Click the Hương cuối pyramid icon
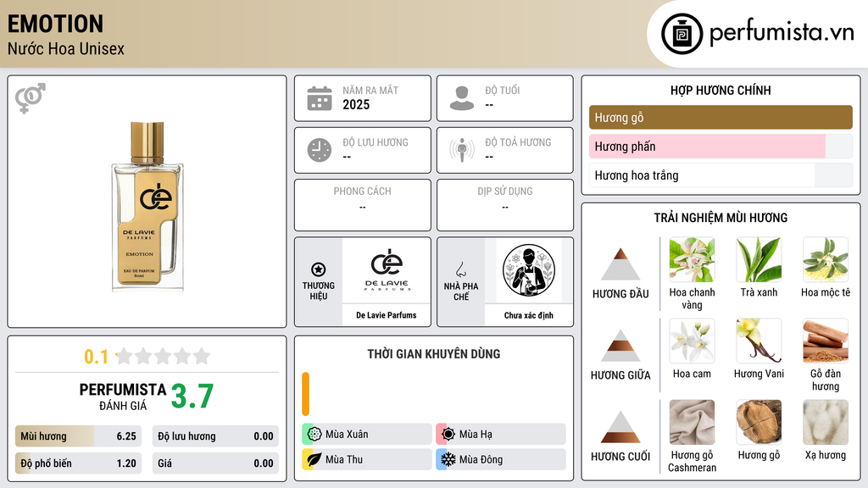The height and width of the screenshot is (488, 868). click(x=620, y=427)
